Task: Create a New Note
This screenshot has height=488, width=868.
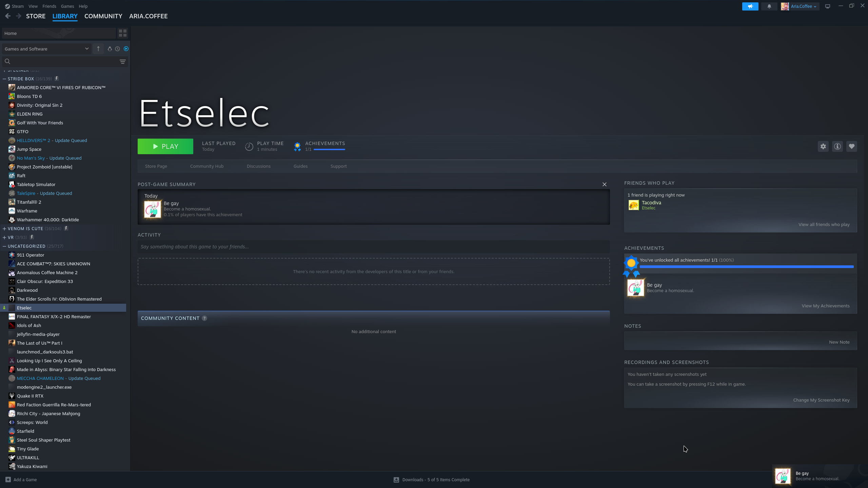Action: pyautogui.click(x=839, y=342)
